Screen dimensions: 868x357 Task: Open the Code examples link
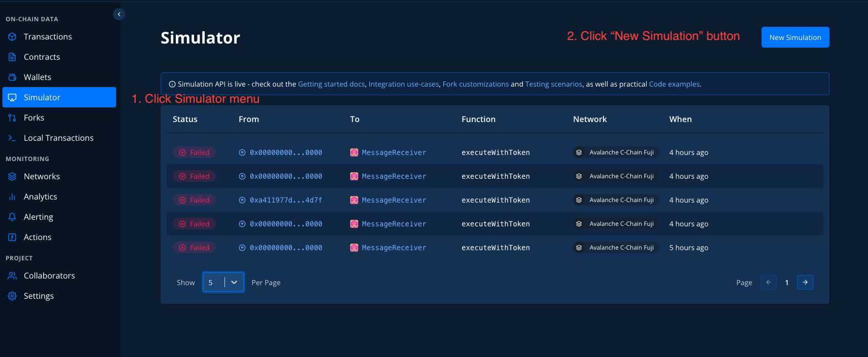(x=674, y=84)
